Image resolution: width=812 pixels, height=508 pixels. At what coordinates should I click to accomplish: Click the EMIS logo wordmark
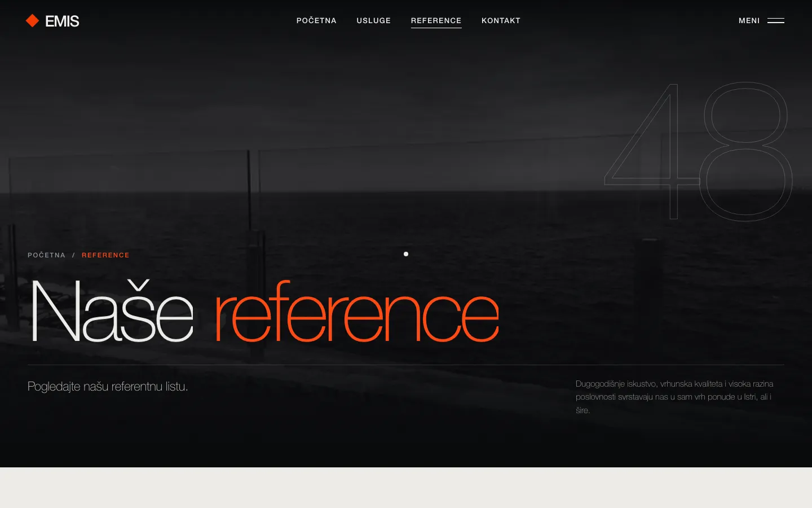coord(62,21)
